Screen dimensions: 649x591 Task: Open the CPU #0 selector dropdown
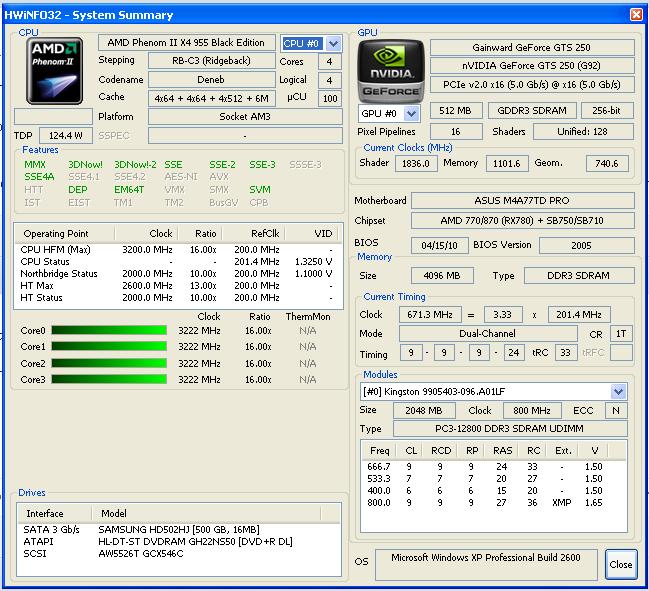(x=334, y=43)
